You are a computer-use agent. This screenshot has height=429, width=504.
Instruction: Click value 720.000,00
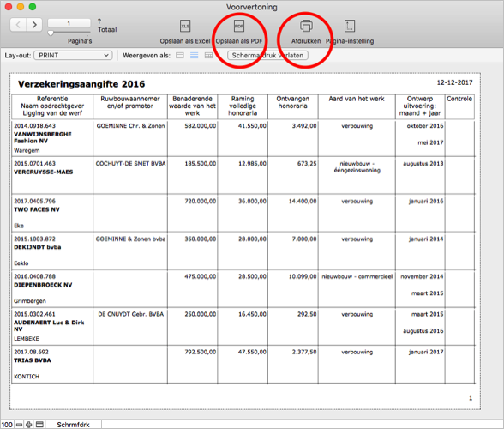coord(201,201)
